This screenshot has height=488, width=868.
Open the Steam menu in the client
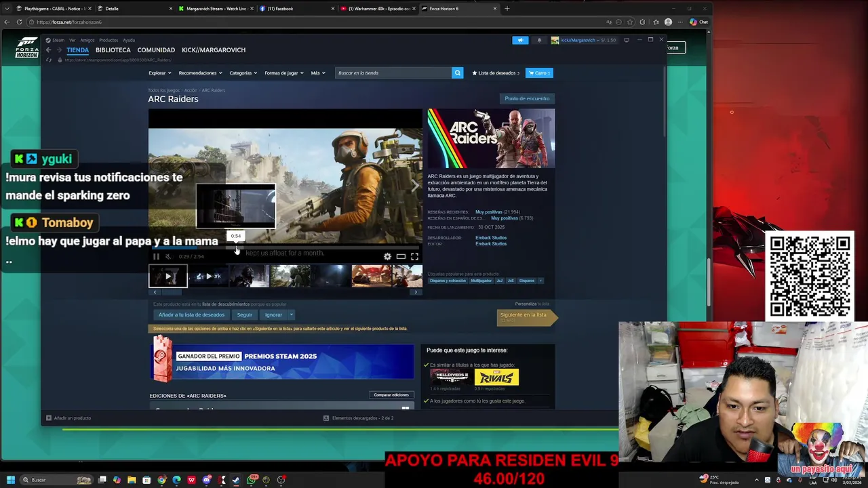[x=56, y=40]
